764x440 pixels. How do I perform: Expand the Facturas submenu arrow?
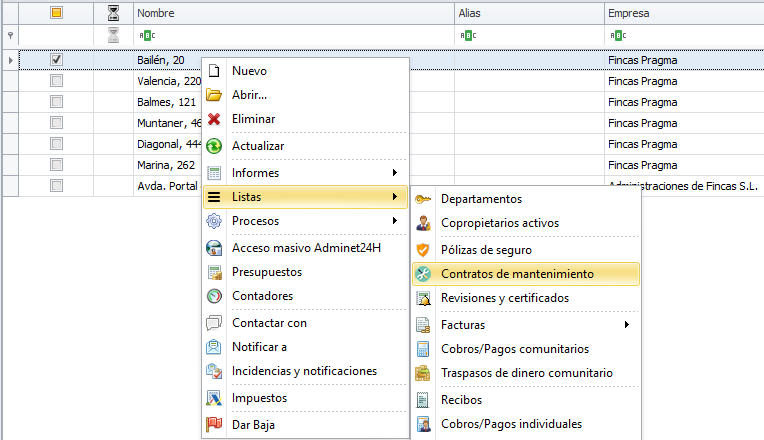click(627, 325)
